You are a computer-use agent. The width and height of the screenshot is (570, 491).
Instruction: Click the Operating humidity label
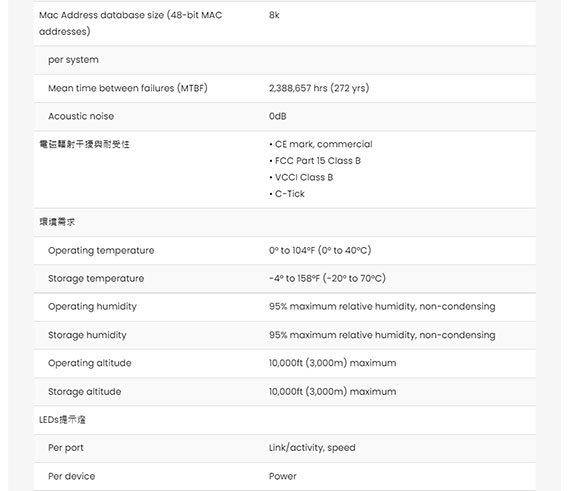click(92, 307)
